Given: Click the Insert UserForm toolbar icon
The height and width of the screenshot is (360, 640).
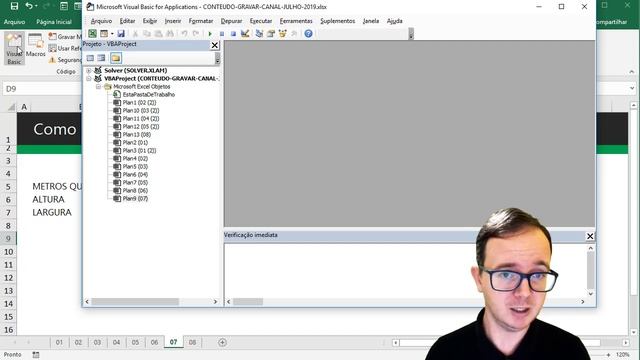Looking at the screenshot, I should point(104,33).
